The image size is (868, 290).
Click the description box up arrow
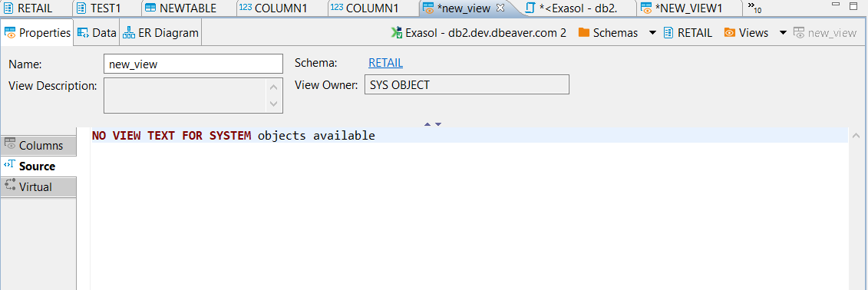tap(273, 87)
